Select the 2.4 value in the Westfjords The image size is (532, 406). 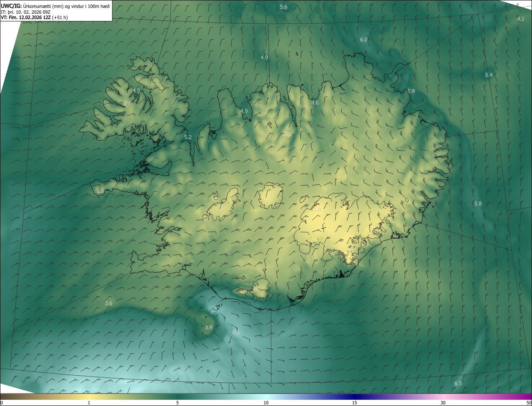(x=127, y=103)
